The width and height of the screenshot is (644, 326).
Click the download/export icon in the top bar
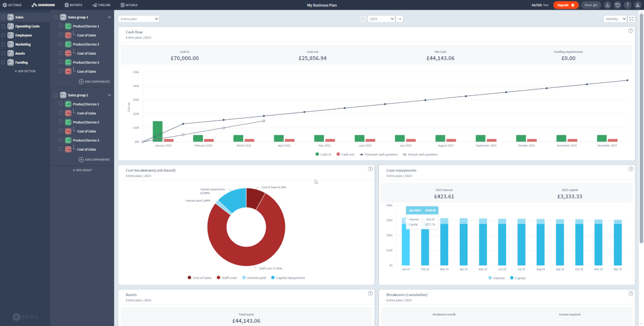[x=608, y=4]
